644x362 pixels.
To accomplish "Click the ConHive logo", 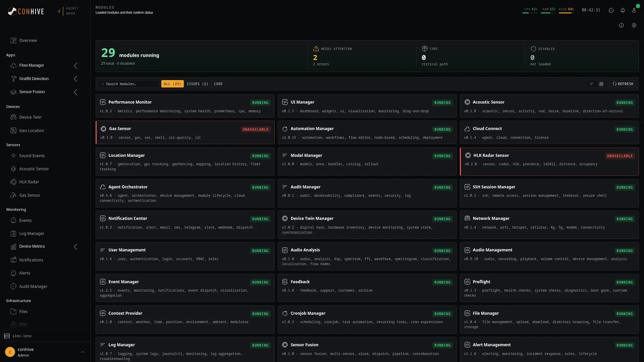I will tap(26, 11).
